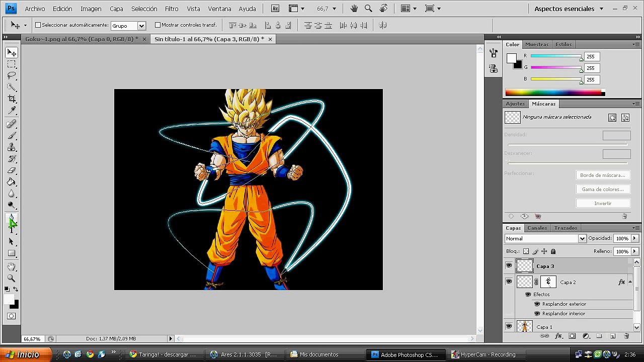The width and height of the screenshot is (644, 362).
Task: Switch to HyperCam - Recording taskbar button
Action: point(487,354)
